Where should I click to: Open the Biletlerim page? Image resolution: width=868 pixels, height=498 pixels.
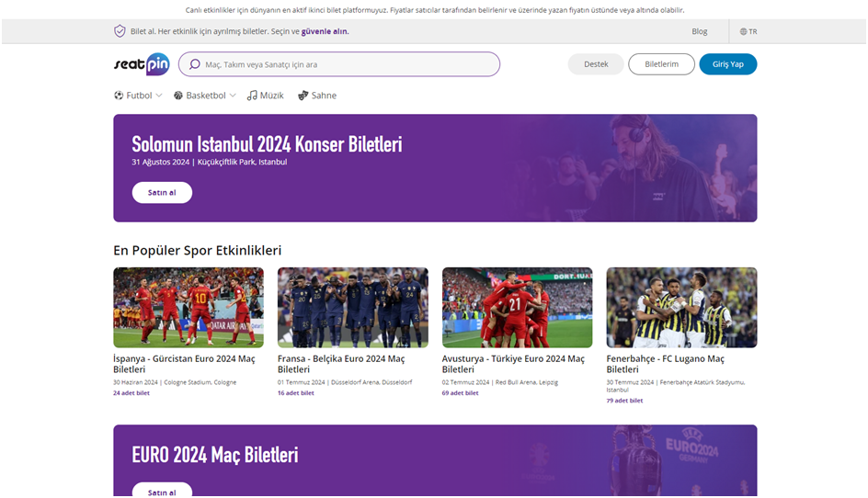coord(661,64)
